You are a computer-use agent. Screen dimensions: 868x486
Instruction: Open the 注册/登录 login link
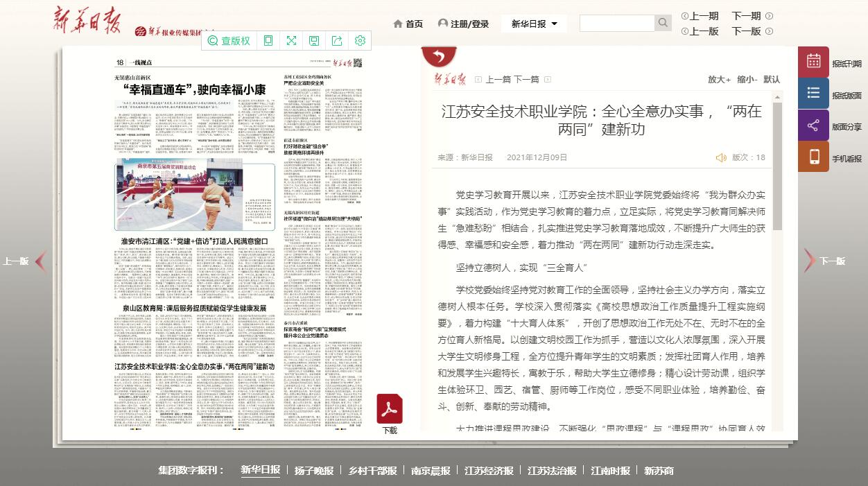click(463, 24)
